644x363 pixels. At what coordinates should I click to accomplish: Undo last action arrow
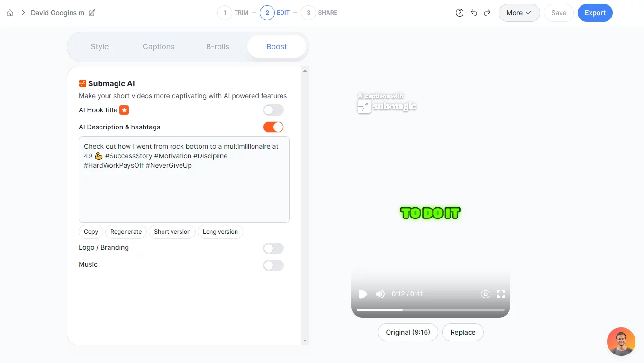click(x=474, y=13)
